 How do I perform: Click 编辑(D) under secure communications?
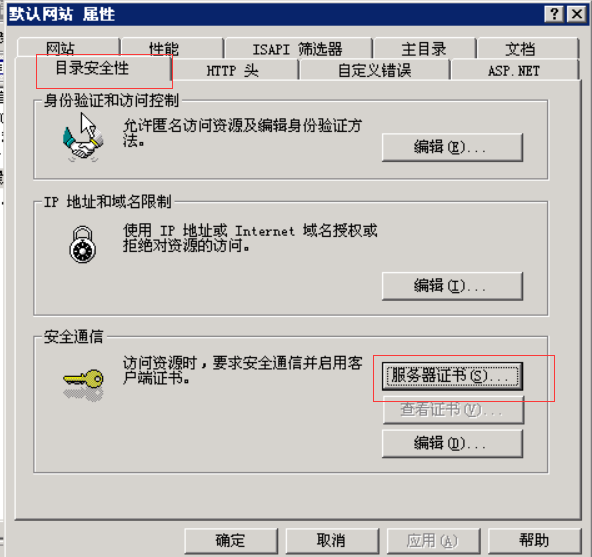coord(452,443)
